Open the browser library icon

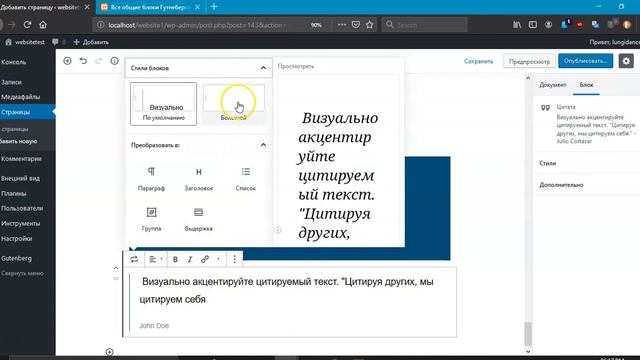517,25
